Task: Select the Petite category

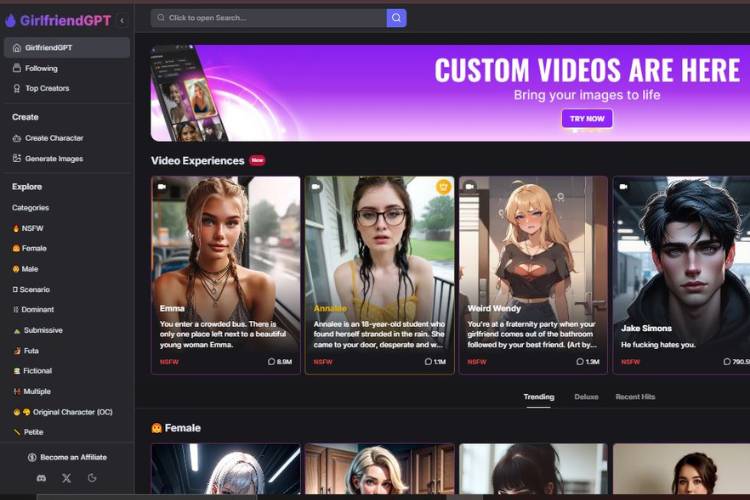Action: pyautogui.click(x=28, y=432)
